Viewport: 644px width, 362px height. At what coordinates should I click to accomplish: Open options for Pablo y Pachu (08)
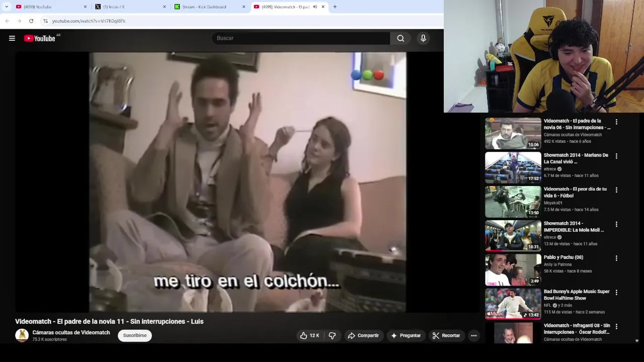tap(616, 258)
